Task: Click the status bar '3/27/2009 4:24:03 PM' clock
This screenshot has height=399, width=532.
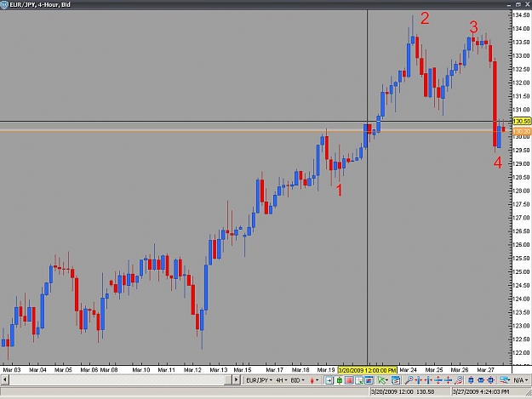Action: (x=480, y=392)
